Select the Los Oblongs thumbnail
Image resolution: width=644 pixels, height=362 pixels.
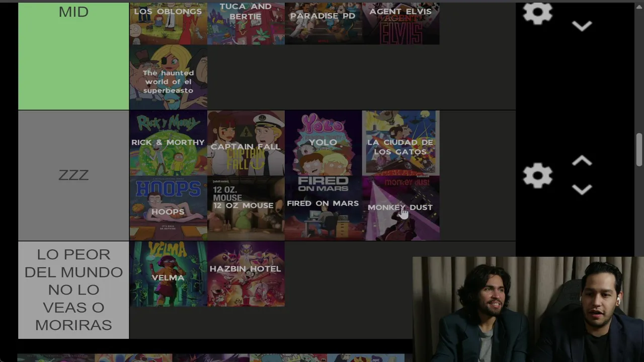[168, 23]
